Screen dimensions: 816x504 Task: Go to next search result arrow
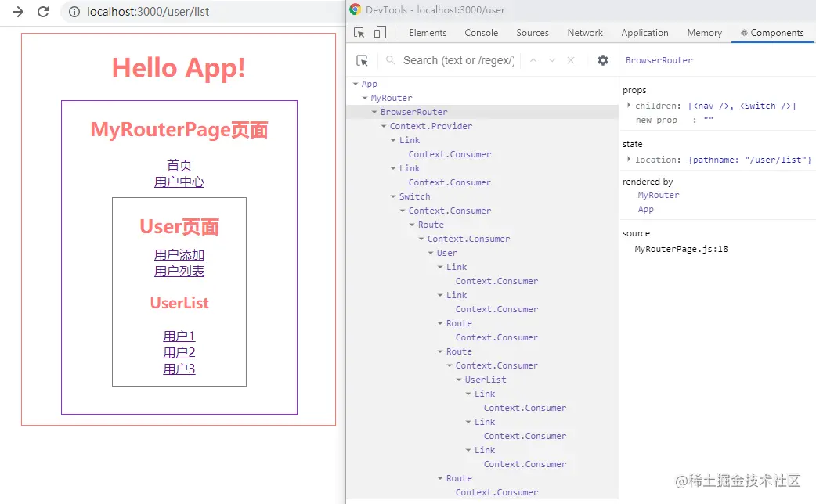[x=551, y=60]
